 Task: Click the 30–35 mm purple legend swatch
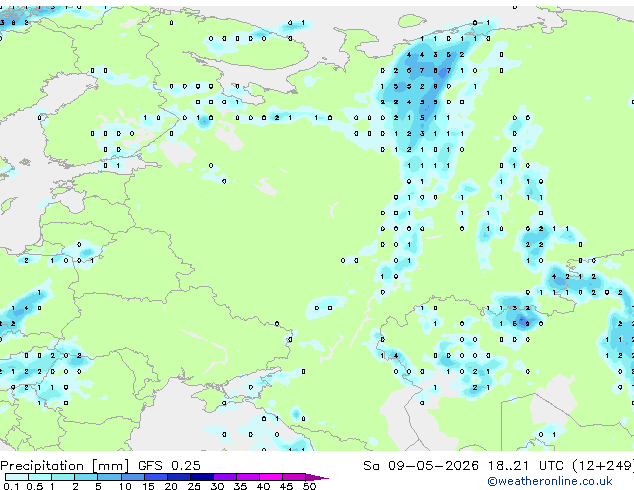(224, 477)
